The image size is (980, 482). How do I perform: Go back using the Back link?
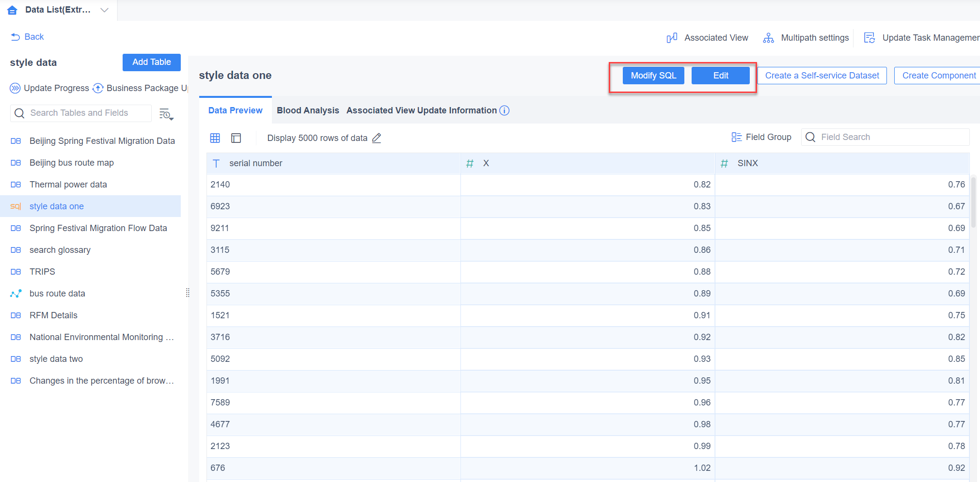(x=28, y=37)
